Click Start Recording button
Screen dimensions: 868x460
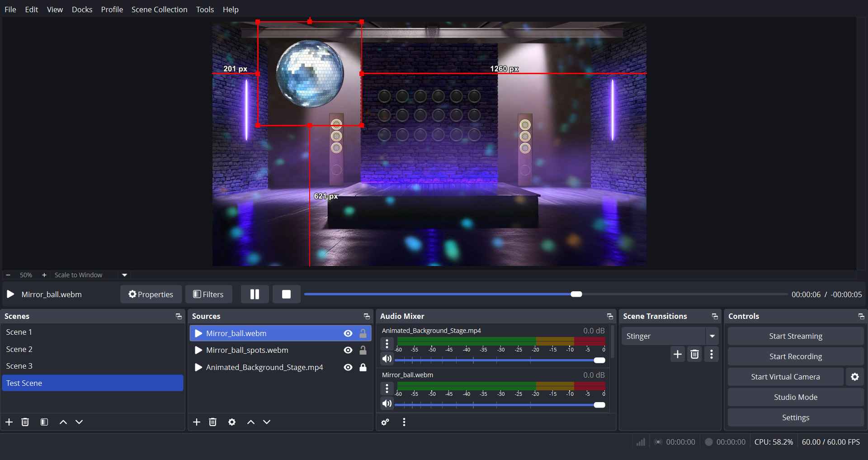[x=795, y=356]
